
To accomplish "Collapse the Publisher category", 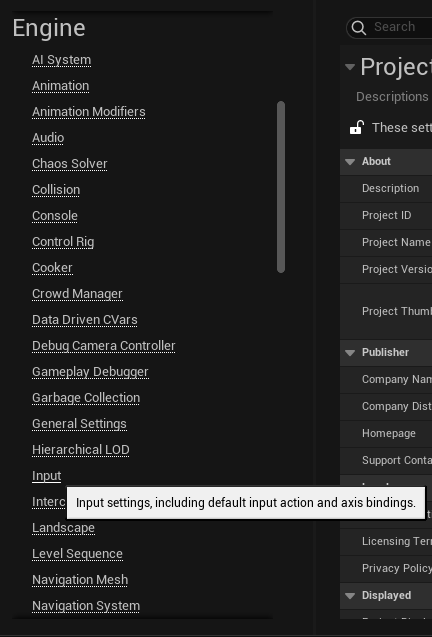I will pyautogui.click(x=350, y=353).
